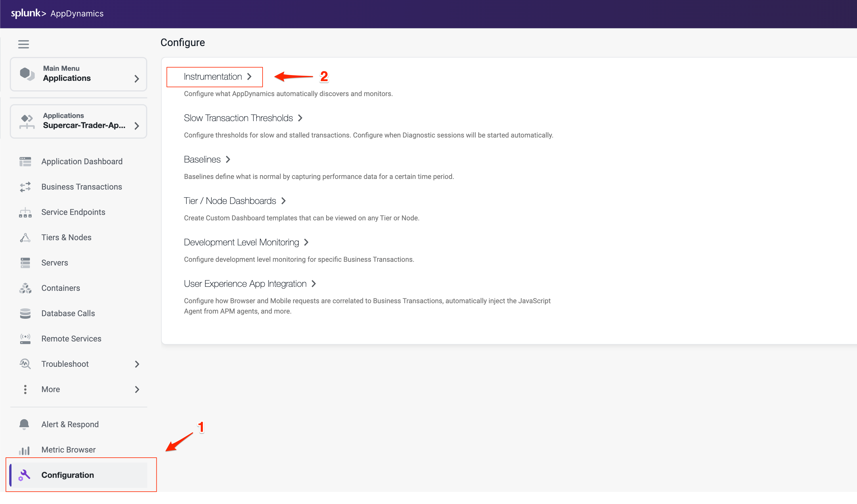Image resolution: width=857 pixels, height=504 pixels.
Task: Open the Supercar-Trader application switcher
Action: 79,121
